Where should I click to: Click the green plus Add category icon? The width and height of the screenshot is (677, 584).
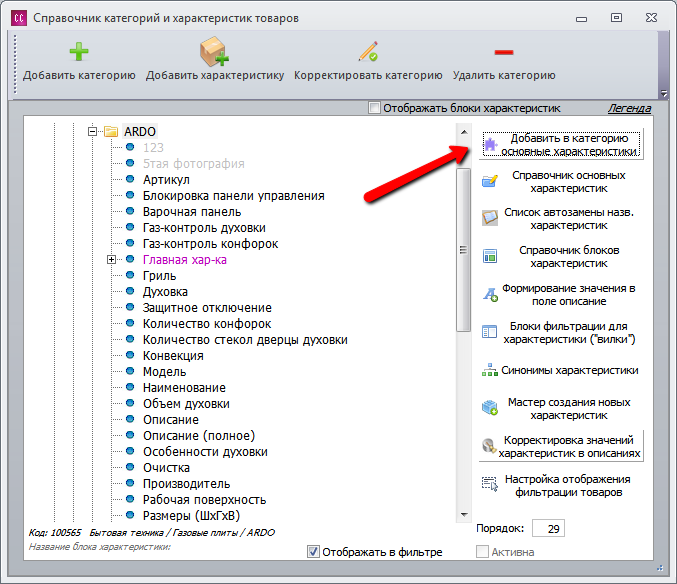pos(79,52)
